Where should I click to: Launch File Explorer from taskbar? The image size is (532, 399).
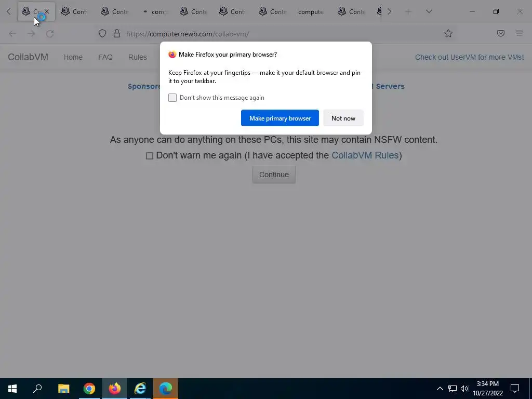point(63,389)
